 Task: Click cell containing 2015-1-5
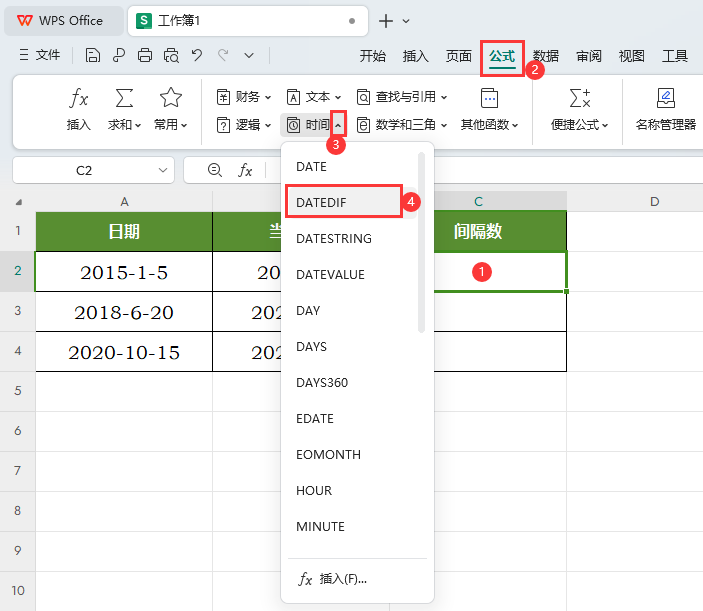124,272
